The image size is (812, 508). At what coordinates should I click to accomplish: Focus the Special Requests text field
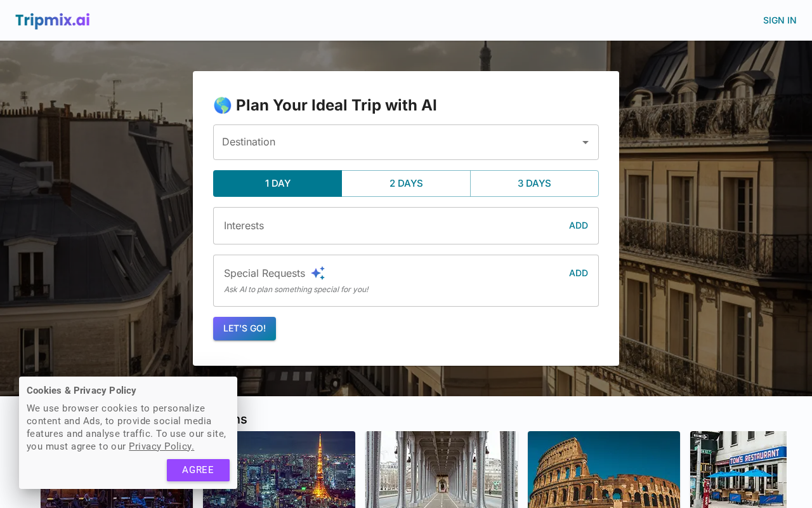point(387,280)
